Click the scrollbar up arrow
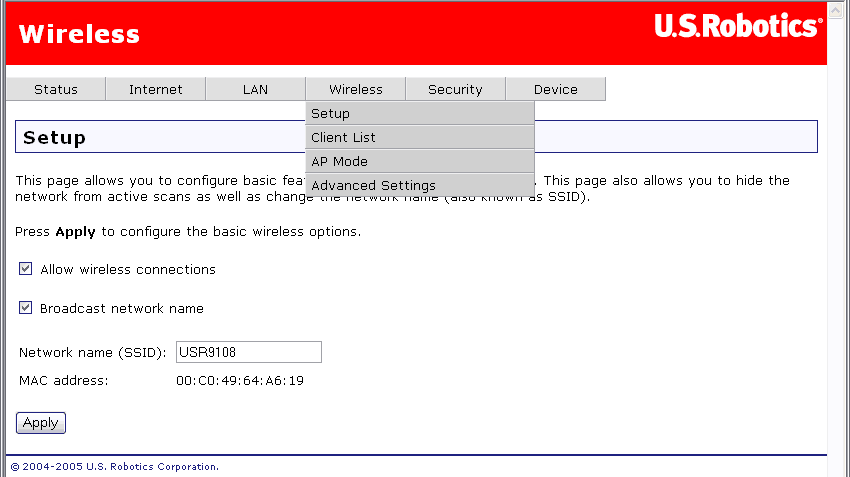 [x=835, y=10]
